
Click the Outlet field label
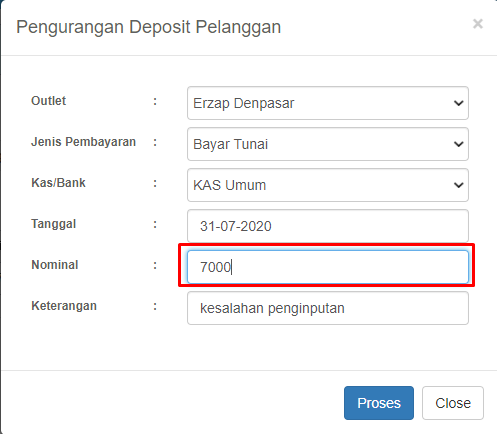pos(49,101)
